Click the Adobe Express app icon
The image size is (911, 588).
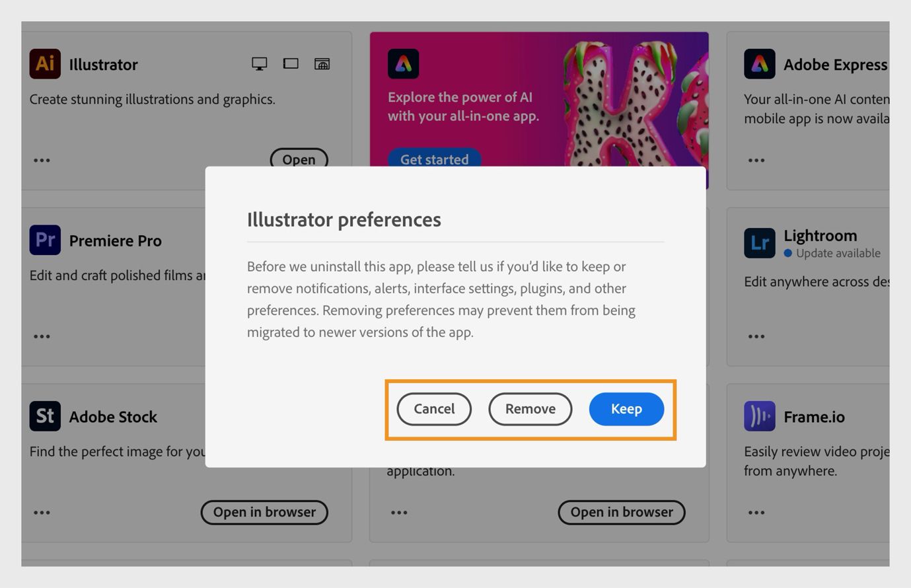coord(760,63)
